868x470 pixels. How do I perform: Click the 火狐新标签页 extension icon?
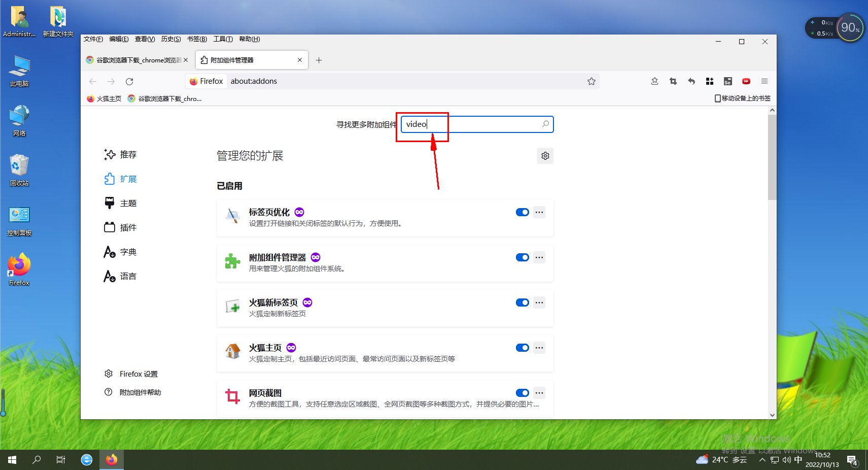pyautogui.click(x=233, y=306)
